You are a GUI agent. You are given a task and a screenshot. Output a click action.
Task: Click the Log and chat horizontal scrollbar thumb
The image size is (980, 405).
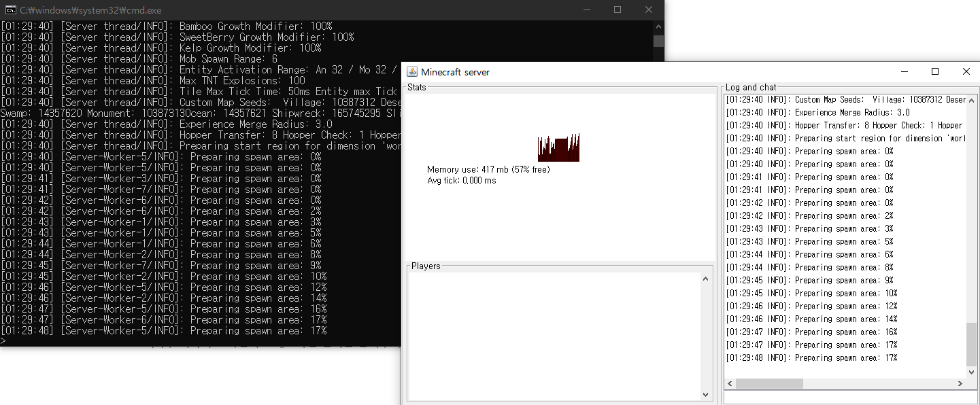(x=770, y=384)
